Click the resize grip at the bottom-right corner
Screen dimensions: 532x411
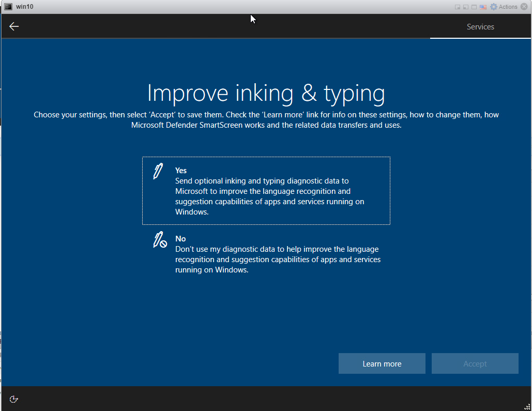[x=526, y=406]
